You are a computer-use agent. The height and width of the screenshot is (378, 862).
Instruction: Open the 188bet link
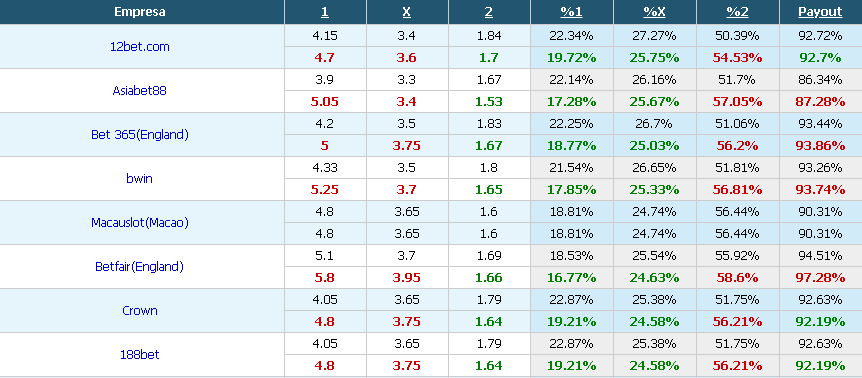[140, 354]
